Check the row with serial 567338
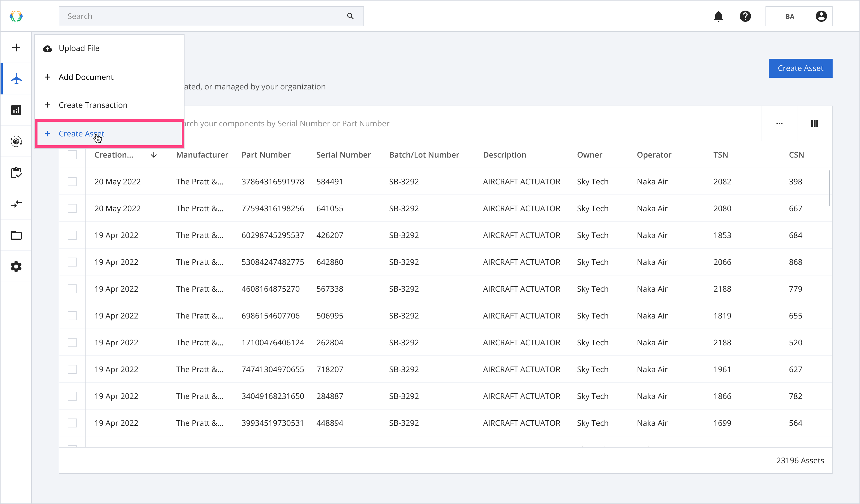 tap(72, 289)
